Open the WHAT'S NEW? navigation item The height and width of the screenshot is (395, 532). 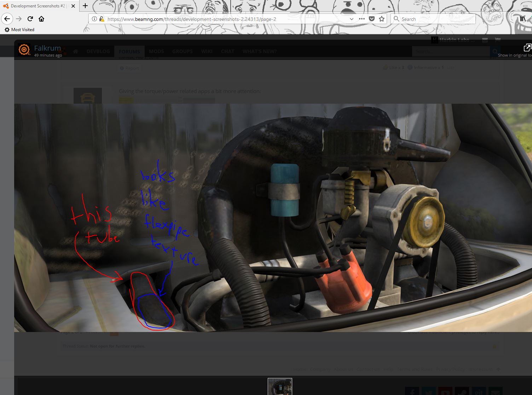[x=259, y=51]
